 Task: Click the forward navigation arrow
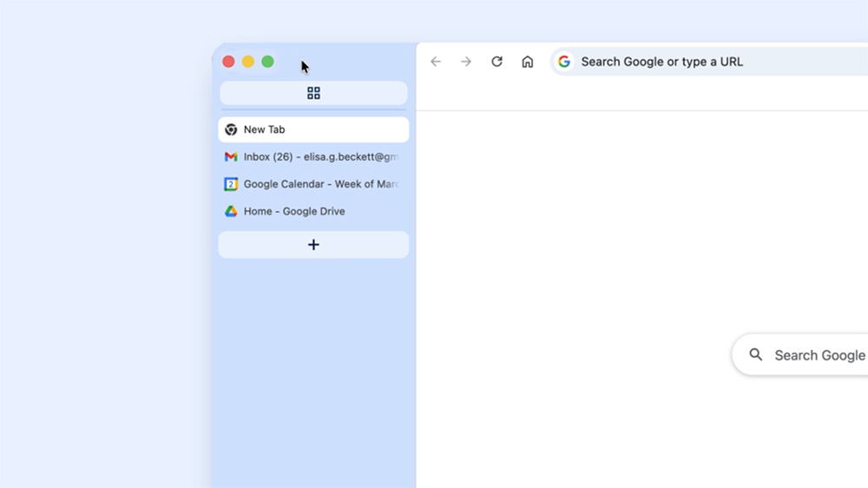point(466,62)
